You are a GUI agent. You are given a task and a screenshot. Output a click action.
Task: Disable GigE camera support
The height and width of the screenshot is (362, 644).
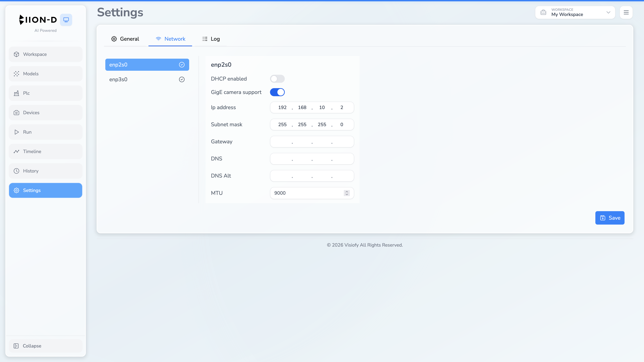[277, 92]
